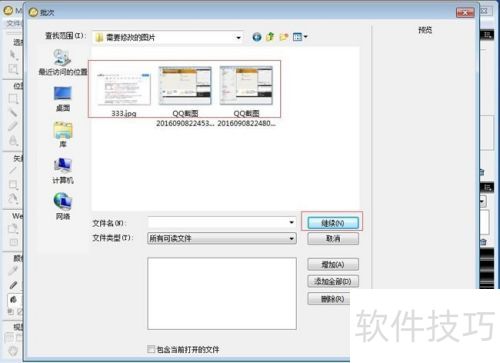Open Libraries (库) location
Image resolution: width=500 pixels, height=363 pixels.
63,135
